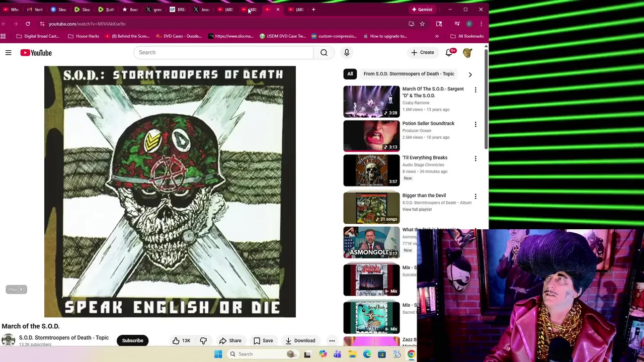Click the YouTube page vertical scrollbar

pos(486,98)
